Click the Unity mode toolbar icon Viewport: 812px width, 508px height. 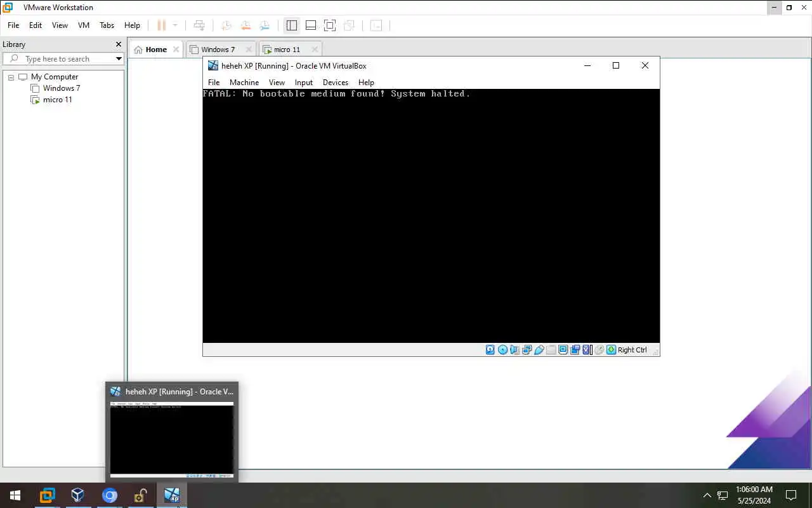pos(349,25)
